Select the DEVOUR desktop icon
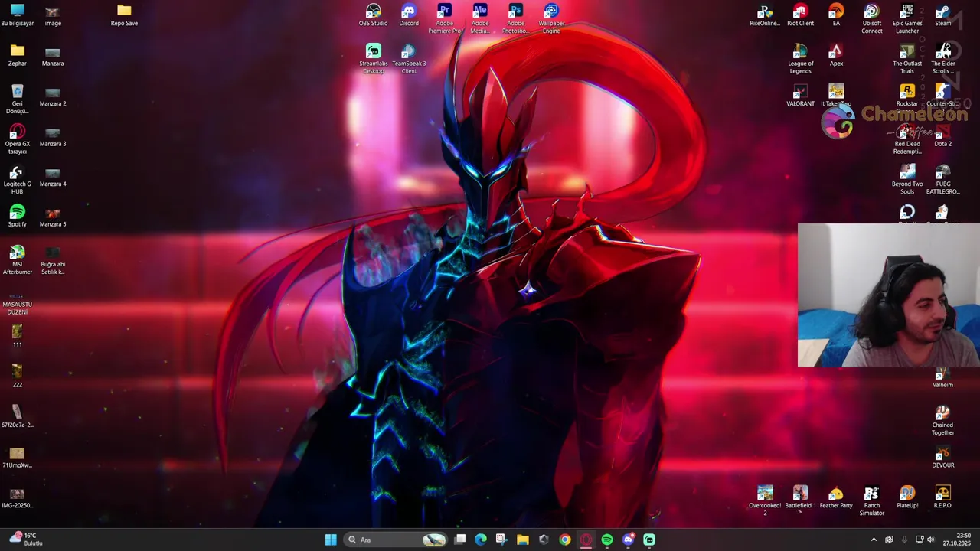 pyautogui.click(x=942, y=457)
